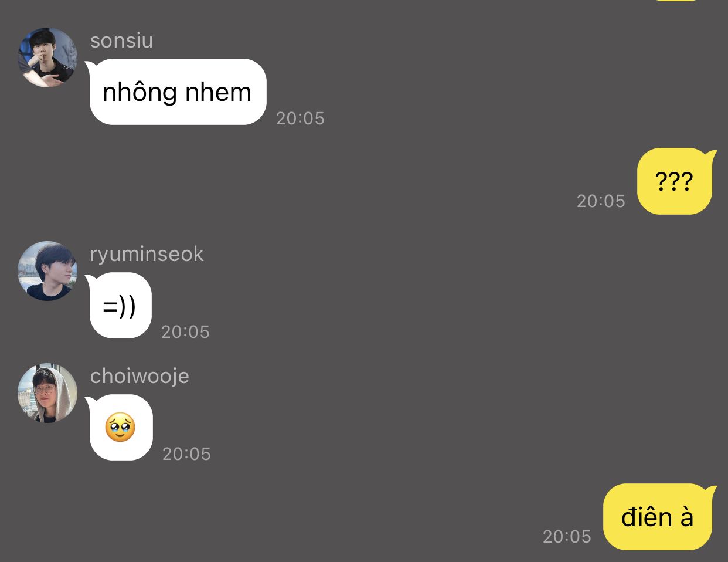The image size is (728, 562).
Task: Select the 'nhông nhem' message bubble
Action: (178, 92)
